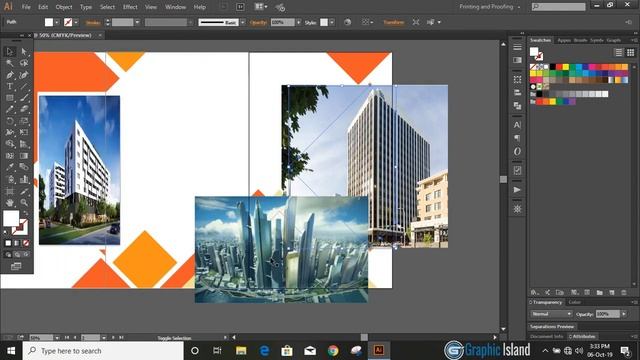
Task: Open the stroke color dropdown in control bar
Action: coord(76,22)
